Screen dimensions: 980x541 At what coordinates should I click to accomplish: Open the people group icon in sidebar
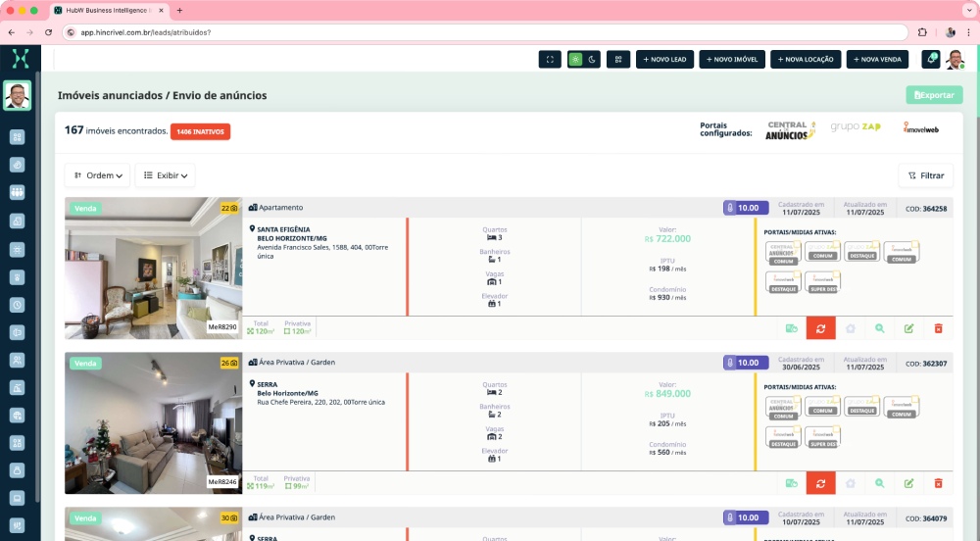pos(17,193)
